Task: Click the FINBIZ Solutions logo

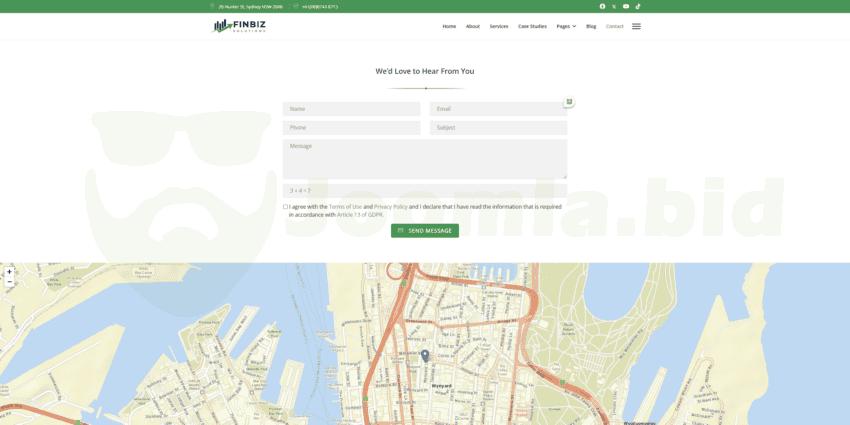Action: [x=239, y=26]
